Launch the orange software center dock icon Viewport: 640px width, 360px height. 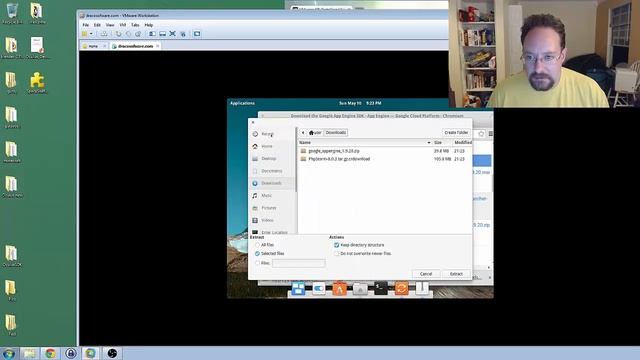(340, 289)
